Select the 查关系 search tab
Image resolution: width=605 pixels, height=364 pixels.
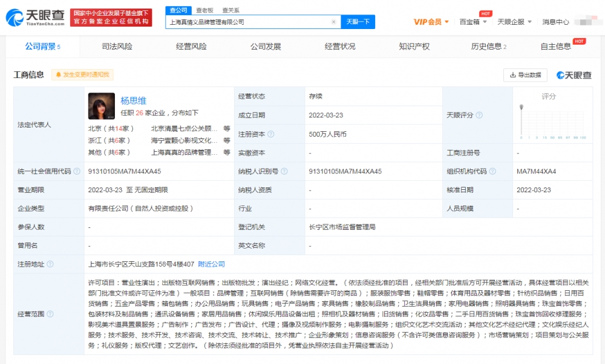(x=231, y=10)
